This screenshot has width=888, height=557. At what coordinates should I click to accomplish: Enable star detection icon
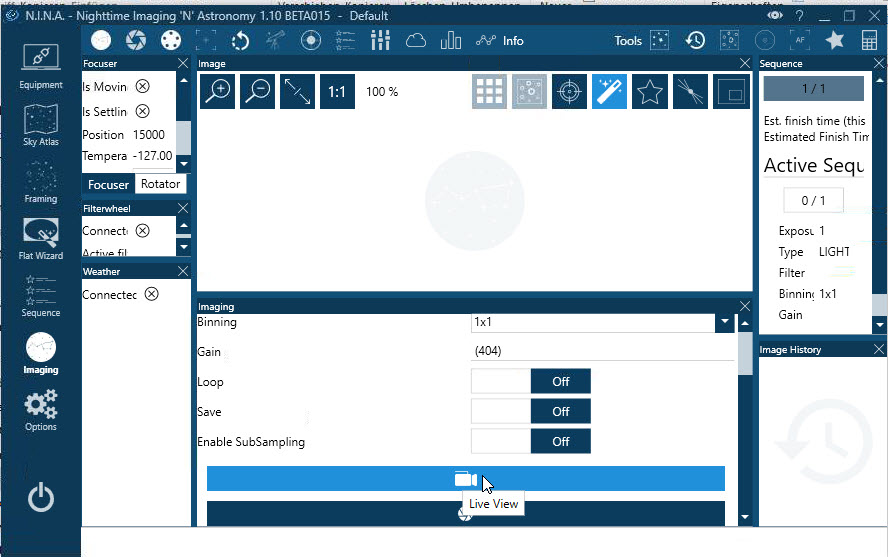pos(650,91)
